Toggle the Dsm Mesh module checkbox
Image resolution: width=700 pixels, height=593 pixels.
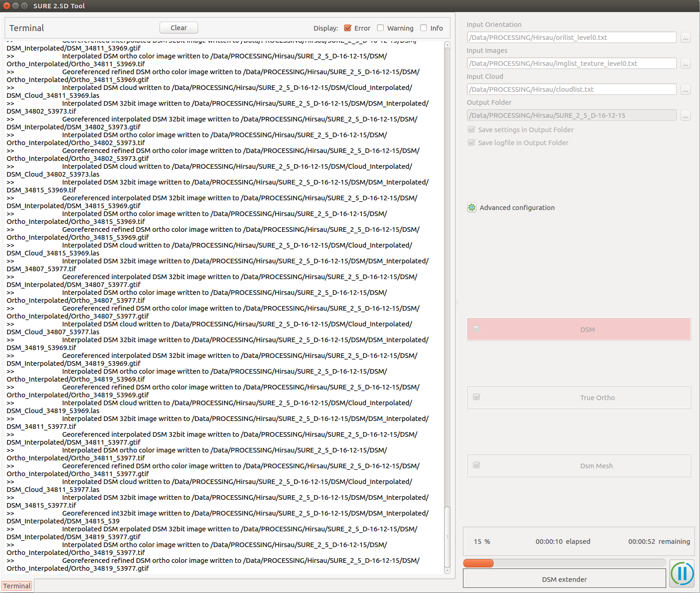[x=476, y=465]
